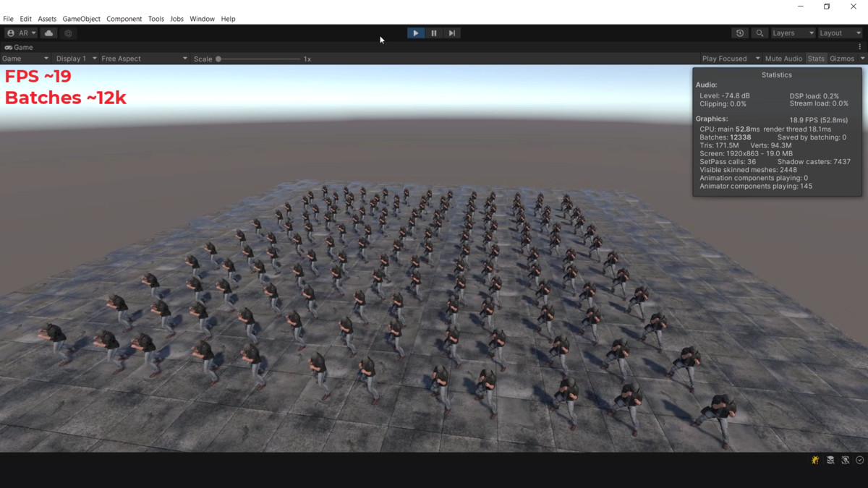
Task: Open the Unity cloud services panel
Action: coord(48,33)
